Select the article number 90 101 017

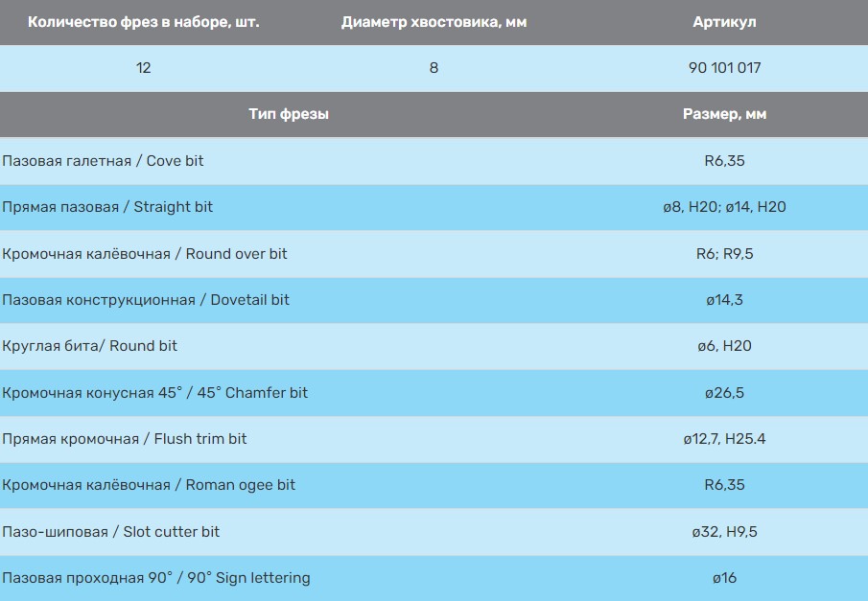click(724, 68)
